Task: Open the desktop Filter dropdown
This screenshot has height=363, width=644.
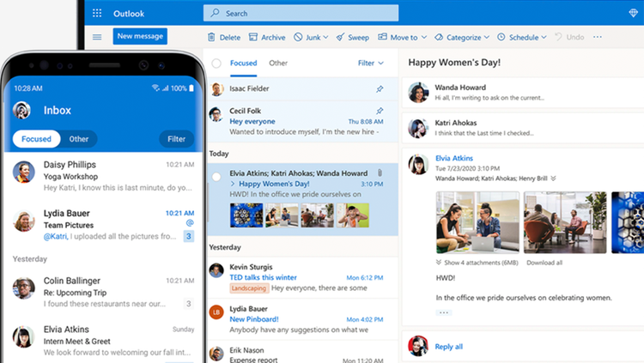Action: [x=370, y=63]
